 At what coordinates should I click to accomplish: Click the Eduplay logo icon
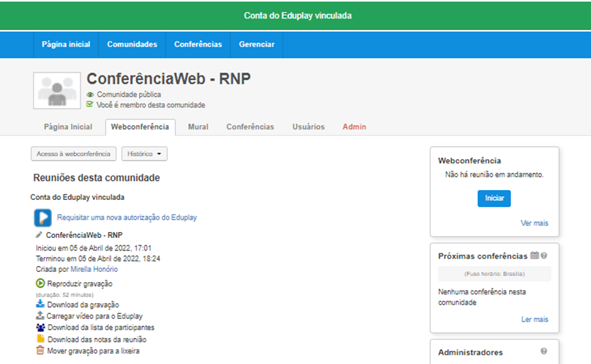(43, 217)
